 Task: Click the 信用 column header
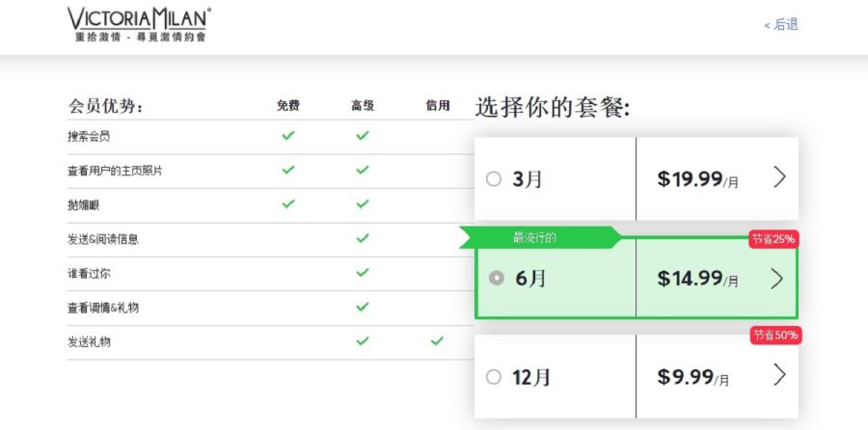pos(438,106)
